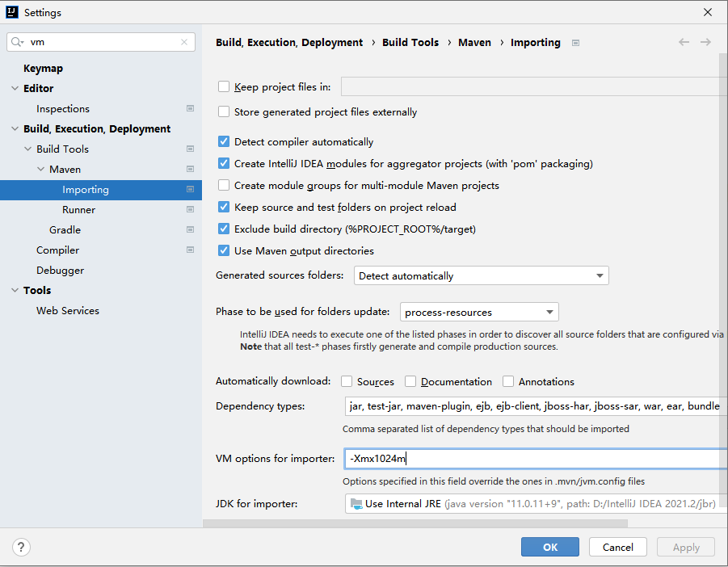Click the VM options for importer field
The height and width of the screenshot is (567, 728).
coord(536,459)
